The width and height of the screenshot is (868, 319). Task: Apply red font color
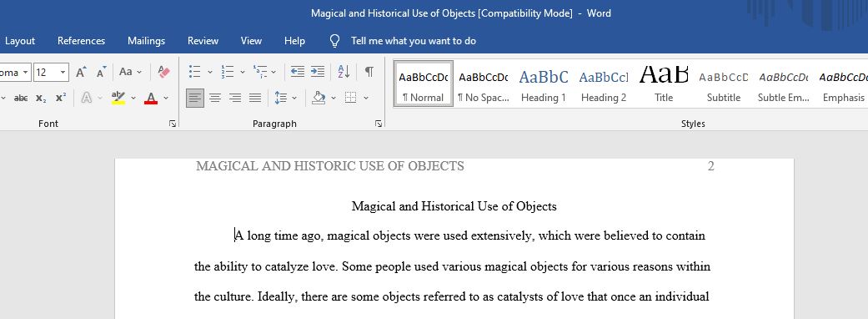(x=151, y=99)
